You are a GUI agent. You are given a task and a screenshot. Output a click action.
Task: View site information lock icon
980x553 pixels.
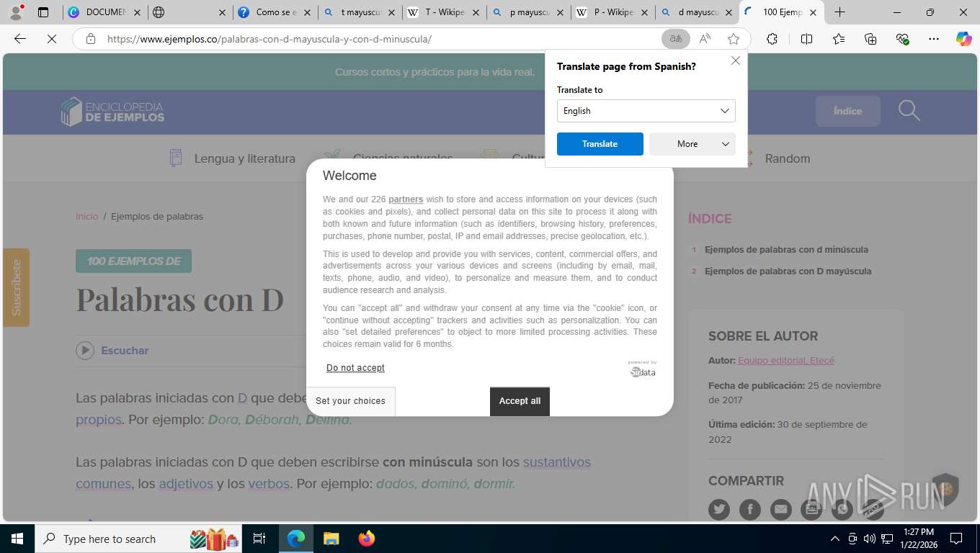tap(91, 39)
